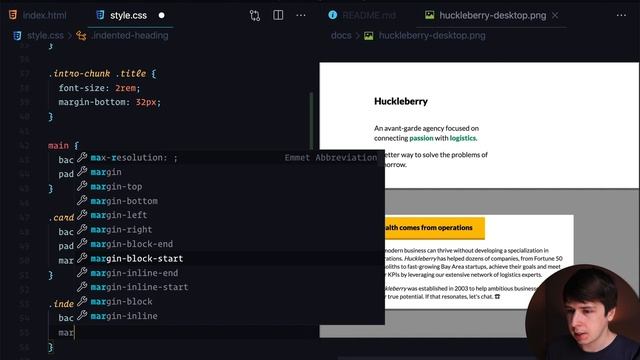640x360 pixels.
Task: Switch to huckleberry-desktop.png tab
Action: click(x=492, y=16)
